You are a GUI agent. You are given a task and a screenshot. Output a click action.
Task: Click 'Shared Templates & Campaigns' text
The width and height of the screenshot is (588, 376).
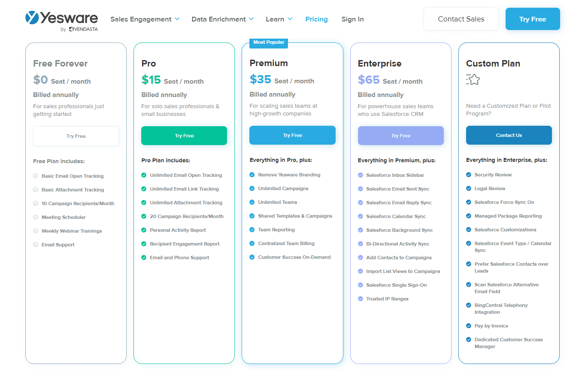tap(295, 216)
